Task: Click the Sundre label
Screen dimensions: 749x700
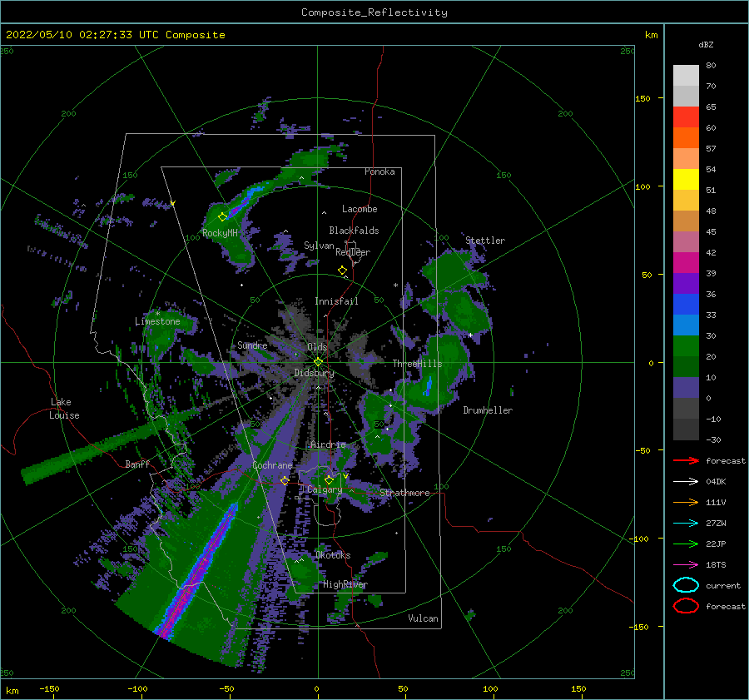Action: click(252, 345)
